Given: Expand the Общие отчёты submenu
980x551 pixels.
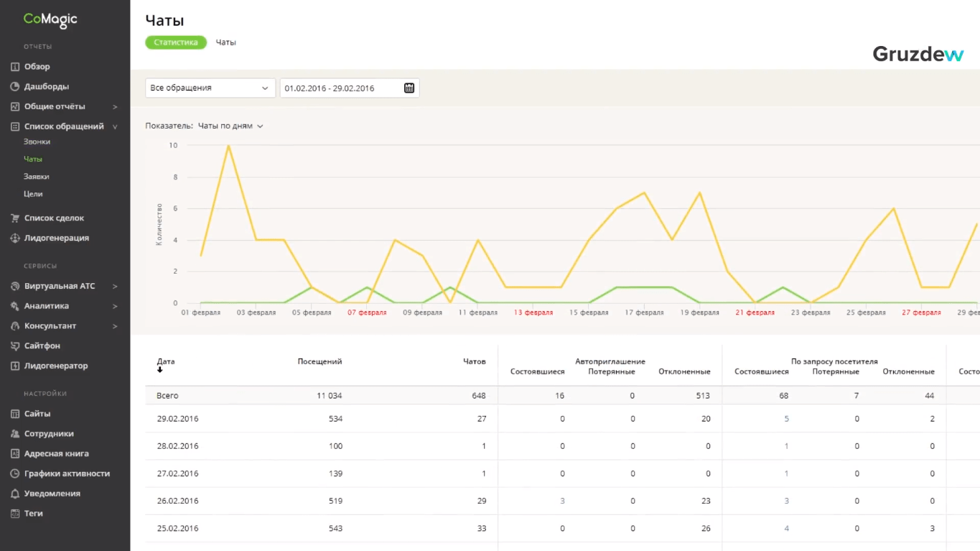Looking at the screenshot, I should [115, 106].
